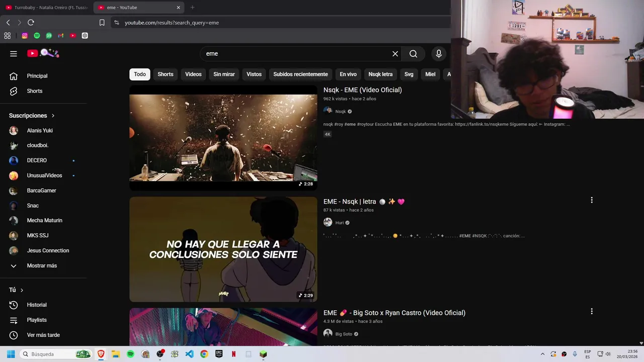This screenshot has width=644, height=362.
Task: Select the Todo filter chip
Action: coord(140,74)
